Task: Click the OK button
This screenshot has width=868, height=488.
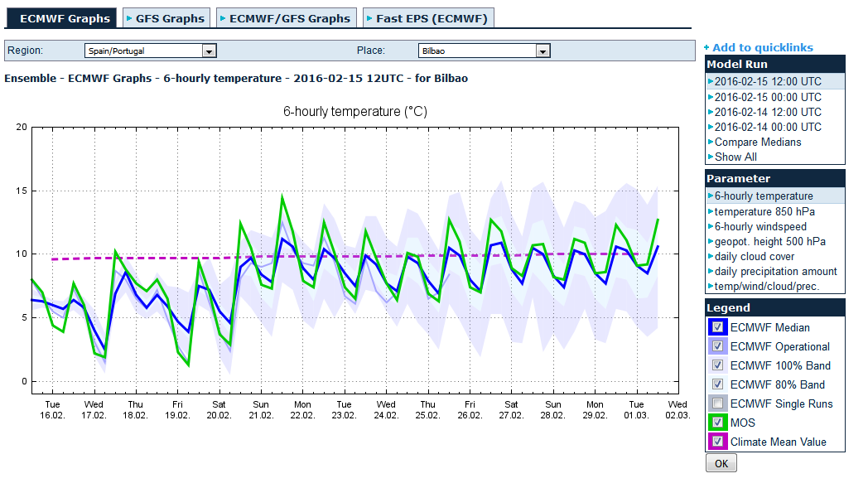Action: coord(721,464)
